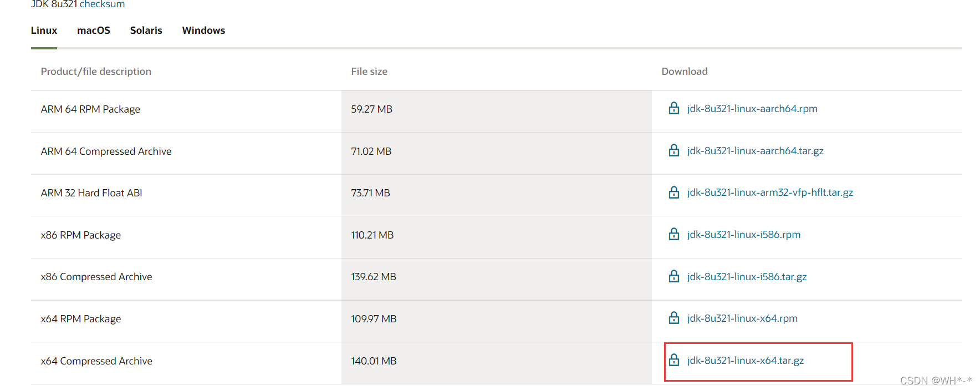Open the Windows tab
980x390 pixels.
pyautogui.click(x=203, y=31)
